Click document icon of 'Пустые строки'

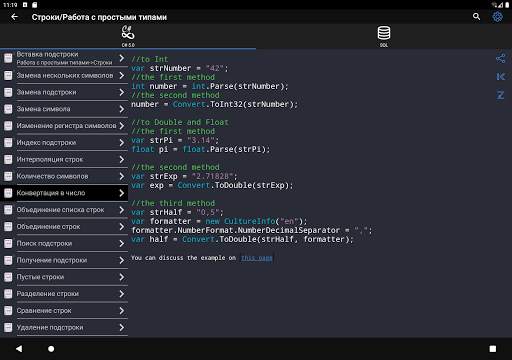[x=8, y=277]
